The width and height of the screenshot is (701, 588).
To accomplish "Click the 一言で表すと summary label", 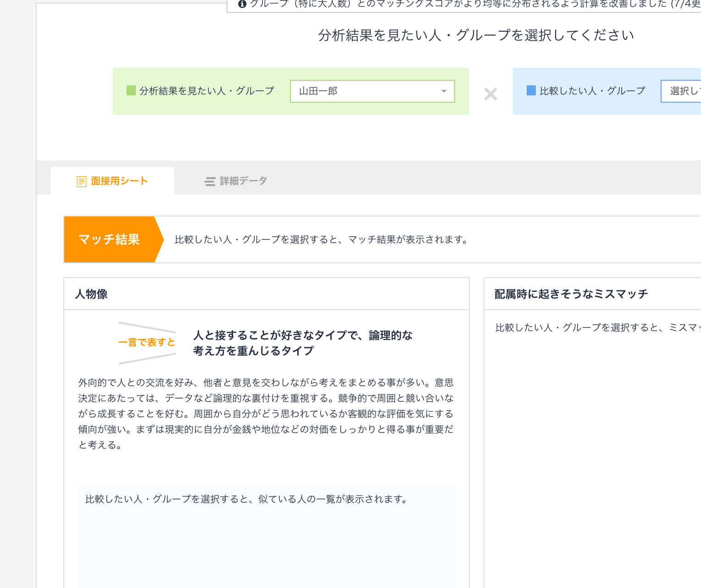I will click(147, 342).
